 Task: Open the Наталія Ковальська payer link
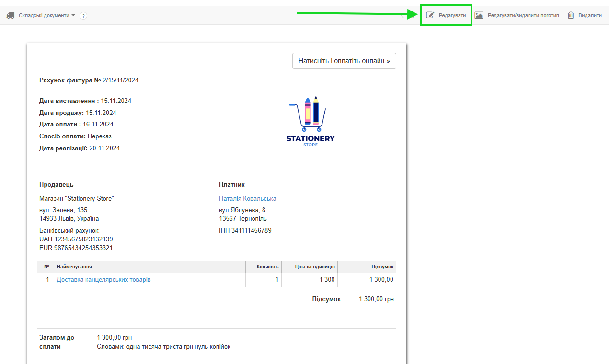pos(247,198)
